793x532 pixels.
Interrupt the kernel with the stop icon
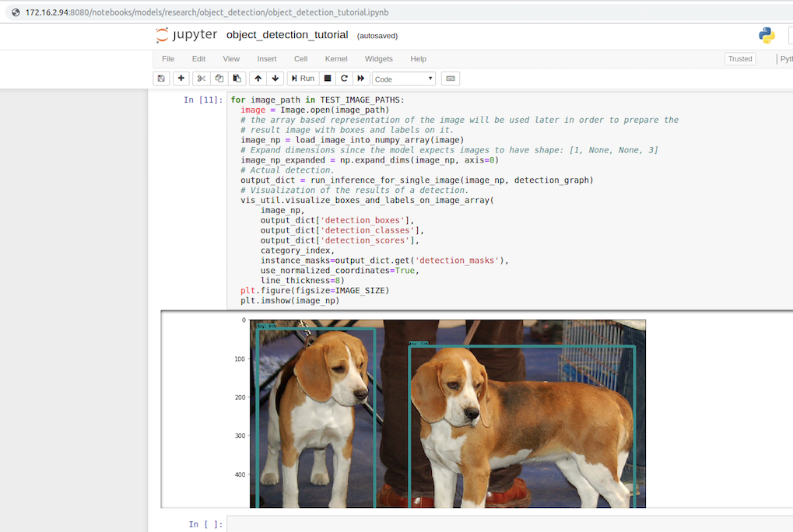coord(327,78)
